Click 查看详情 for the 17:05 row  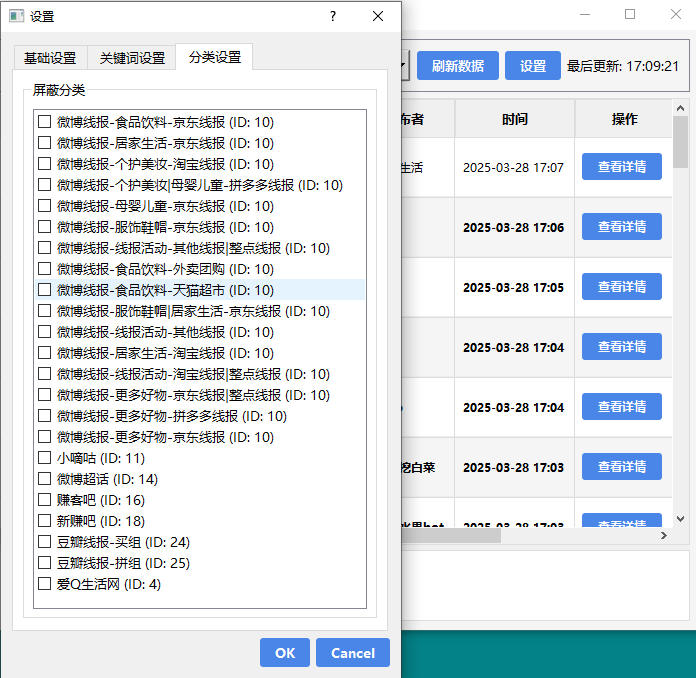coord(621,286)
